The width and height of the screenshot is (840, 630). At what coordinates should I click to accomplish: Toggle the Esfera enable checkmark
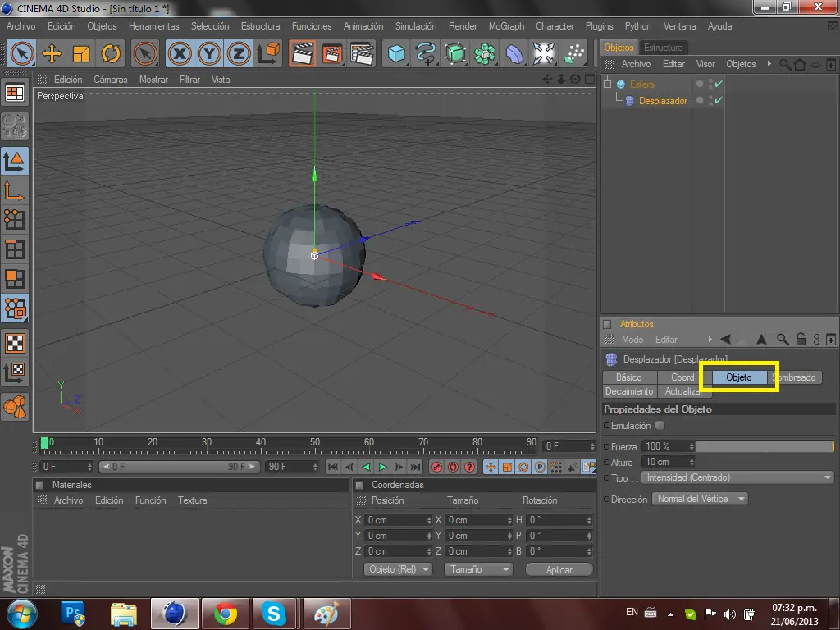tap(719, 84)
